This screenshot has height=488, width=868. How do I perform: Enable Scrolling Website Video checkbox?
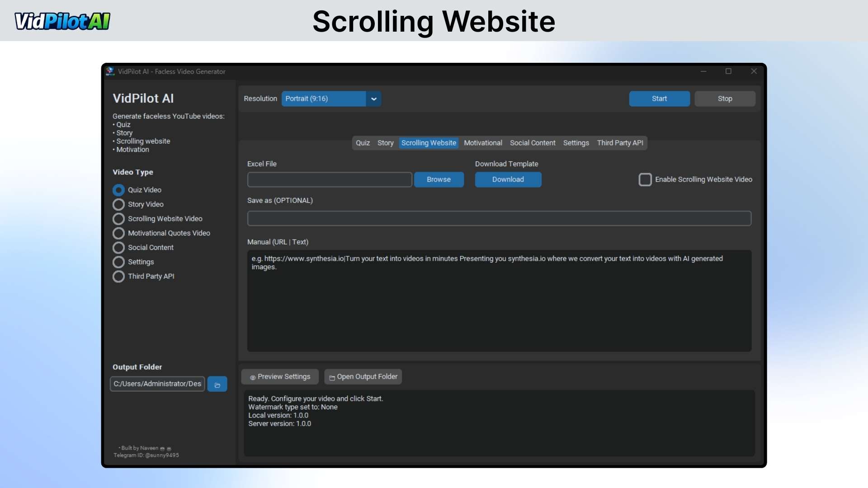(645, 179)
